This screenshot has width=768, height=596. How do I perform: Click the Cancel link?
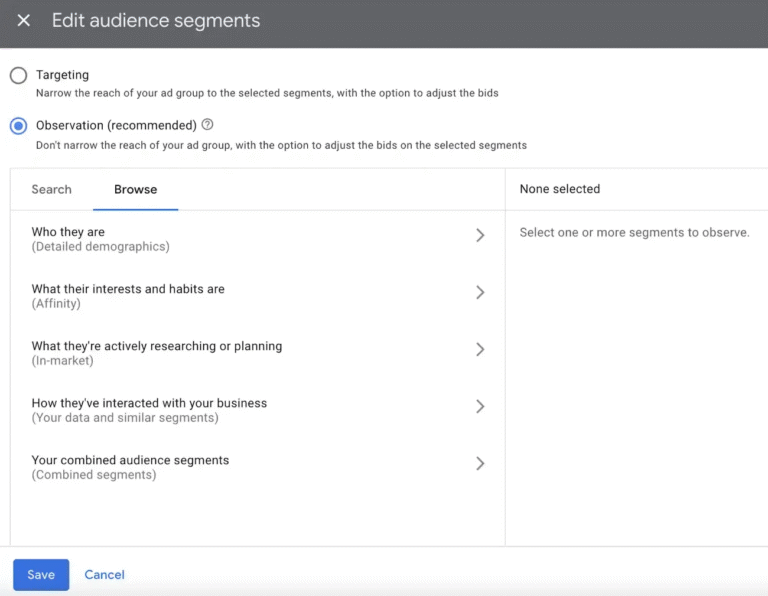point(104,575)
